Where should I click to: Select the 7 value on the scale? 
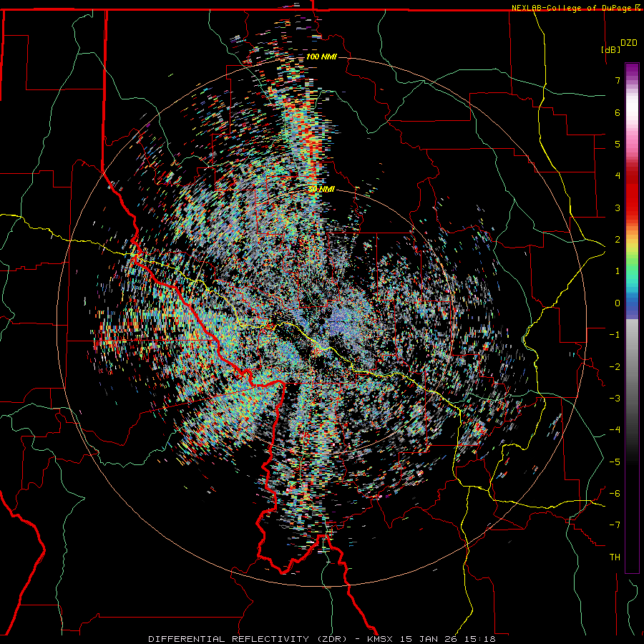click(x=618, y=80)
